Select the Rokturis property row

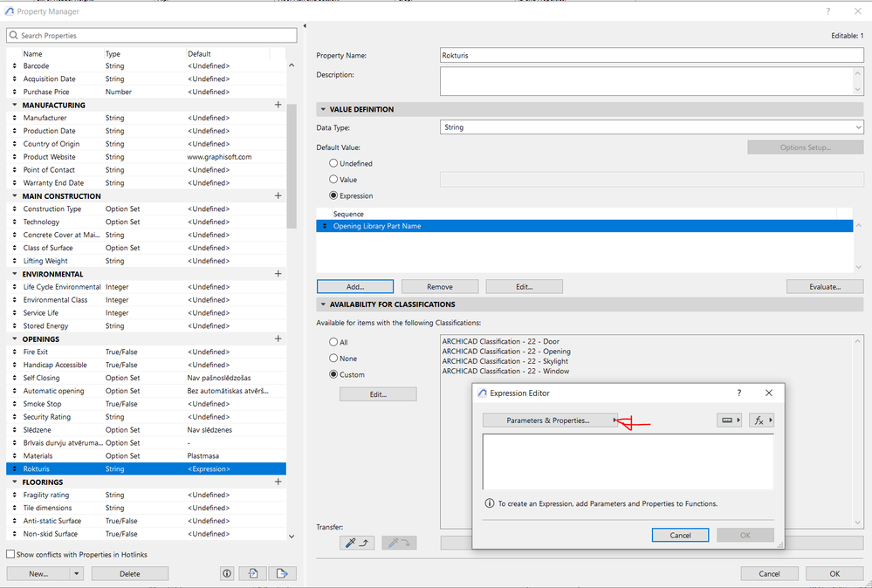[x=147, y=468]
